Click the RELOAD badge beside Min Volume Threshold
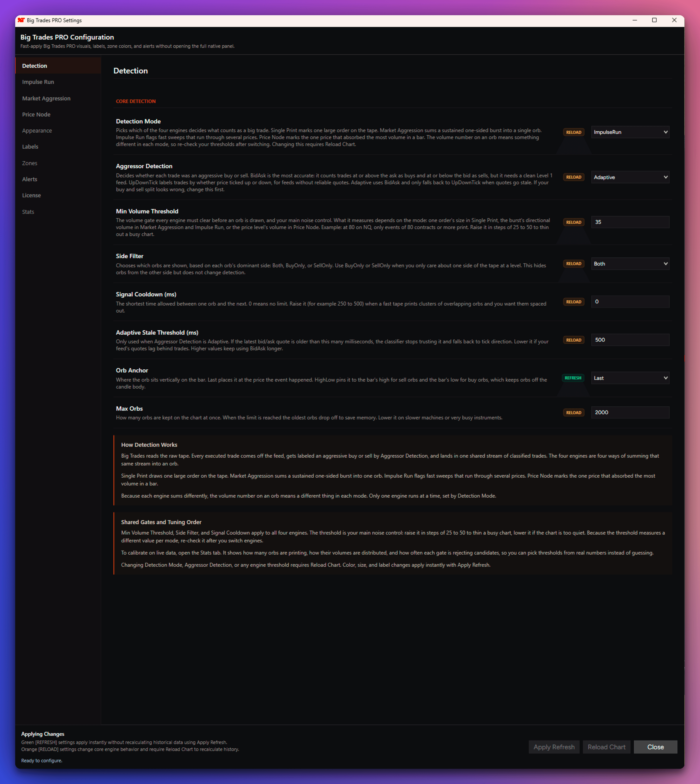700x784 pixels. [x=574, y=222]
